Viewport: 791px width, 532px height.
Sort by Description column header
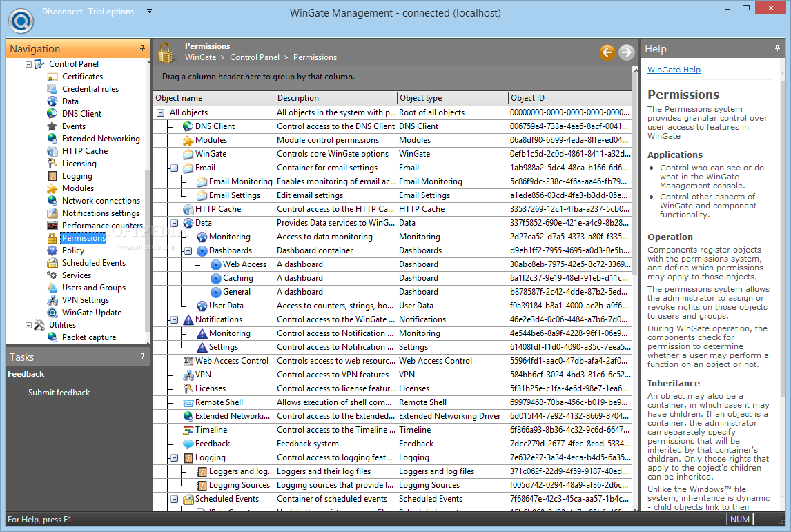tap(336, 98)
